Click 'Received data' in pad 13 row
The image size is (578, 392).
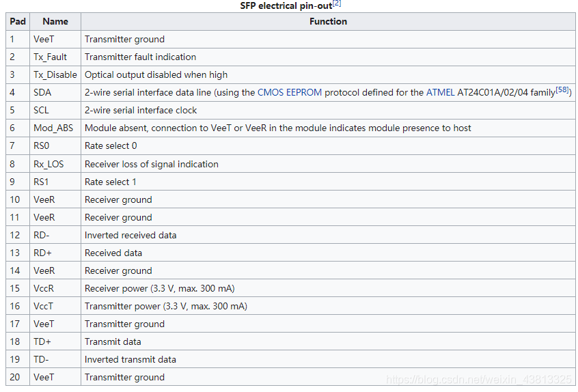pyautogui.click(x=113, y=253)
